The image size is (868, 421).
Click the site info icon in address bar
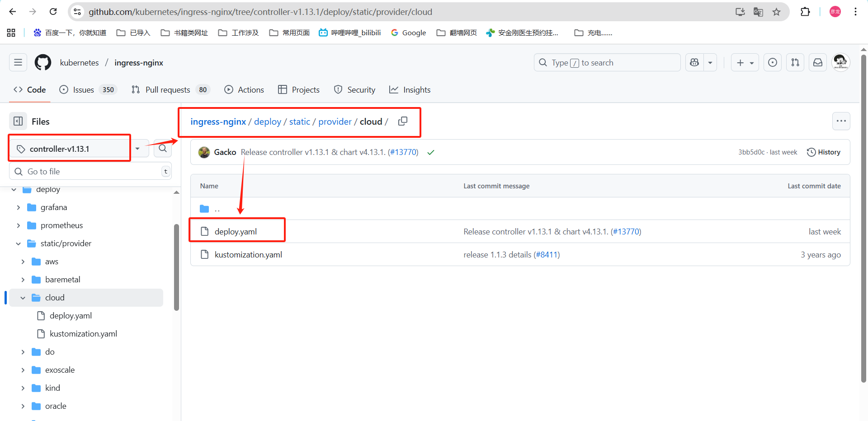(78, 12)
